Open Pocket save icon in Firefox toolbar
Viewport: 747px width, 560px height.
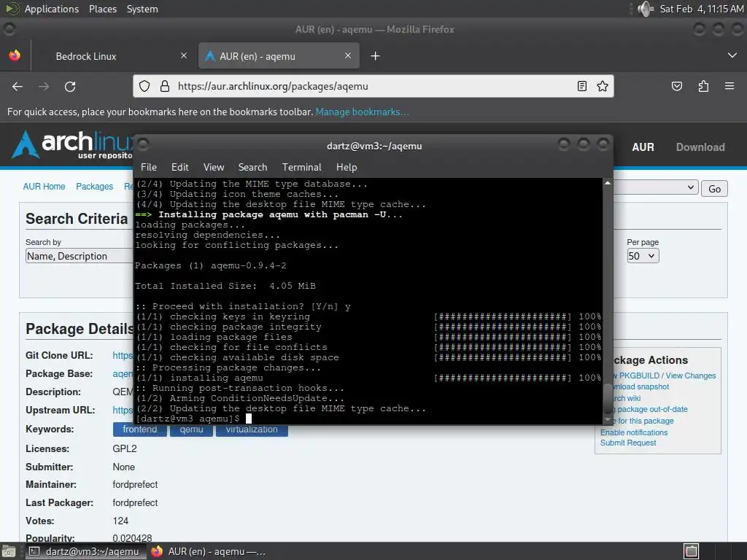click(676, 86)
